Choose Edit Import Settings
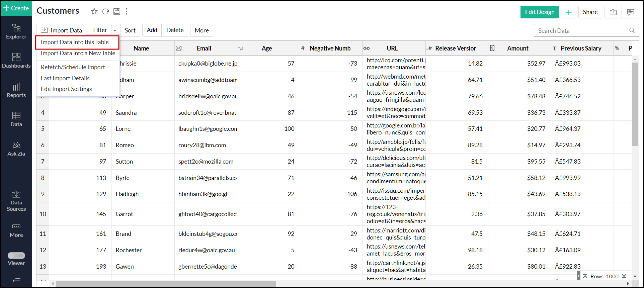 point(66,89)
